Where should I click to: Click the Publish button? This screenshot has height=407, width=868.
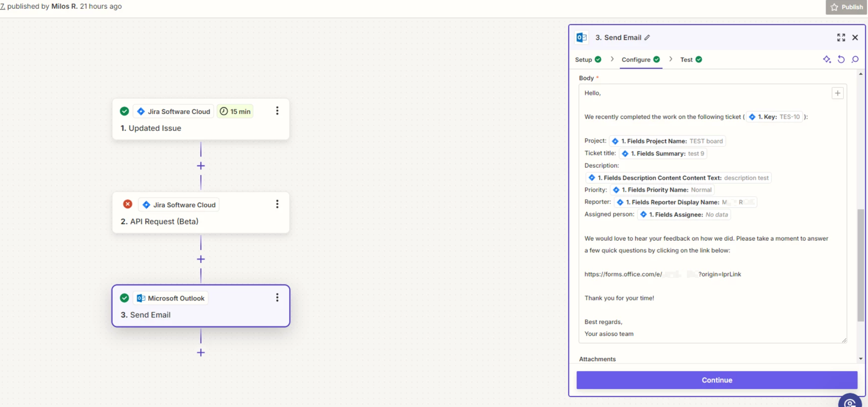[x=846, y=7]
